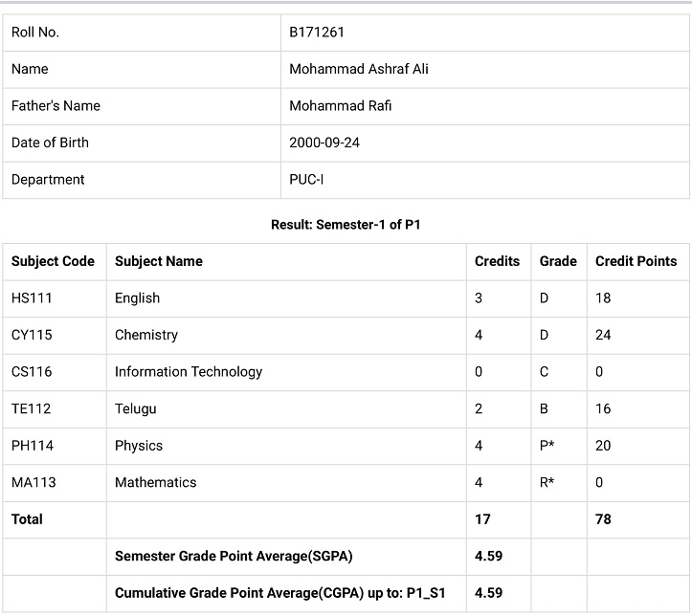
Task: Click the Cumulative Grade Point Average label
Action: point(279,593)
